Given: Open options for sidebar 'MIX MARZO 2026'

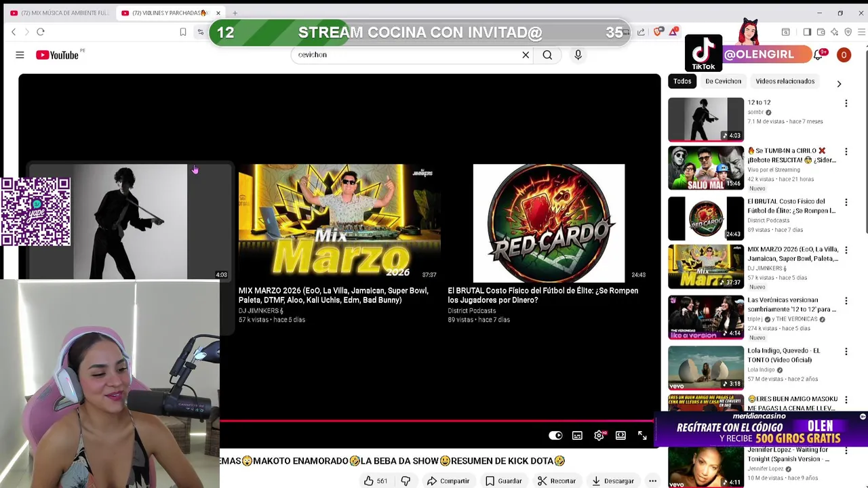Looking at the screenshot, I should 846,250.
